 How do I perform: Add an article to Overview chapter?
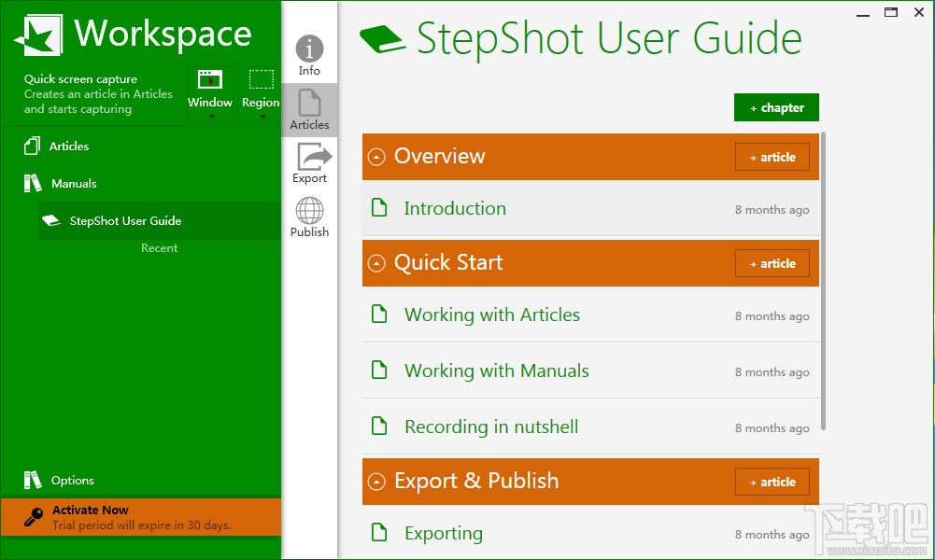point(772,158)
